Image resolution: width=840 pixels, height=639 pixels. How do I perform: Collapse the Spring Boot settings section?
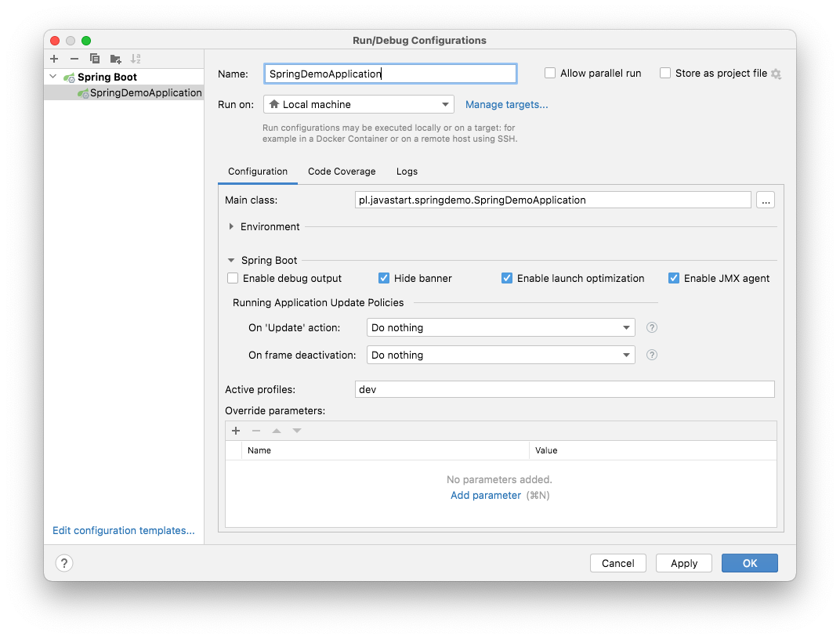231,261
